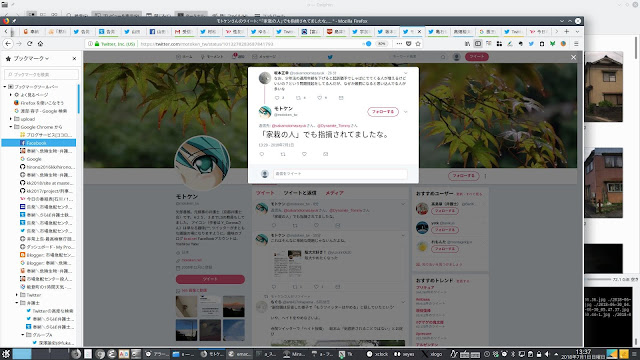
Task: Open モーメント in Twitter navigation
Action: (x=212, y=57)
